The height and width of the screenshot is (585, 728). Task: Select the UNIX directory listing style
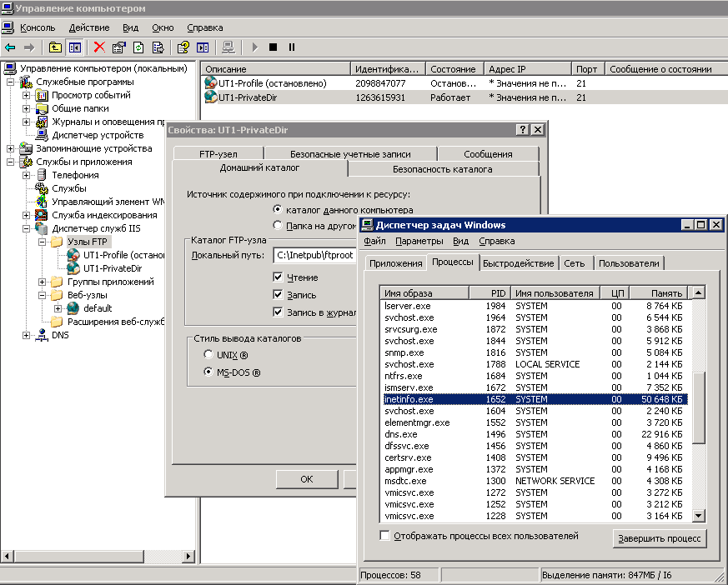click(x=208, y=355)
